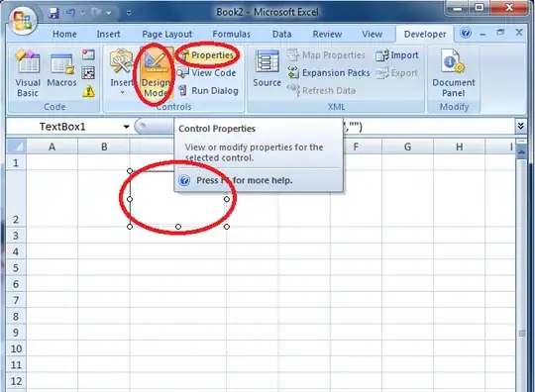Click View Code
The image size is (535, 392).
[207, 72]
